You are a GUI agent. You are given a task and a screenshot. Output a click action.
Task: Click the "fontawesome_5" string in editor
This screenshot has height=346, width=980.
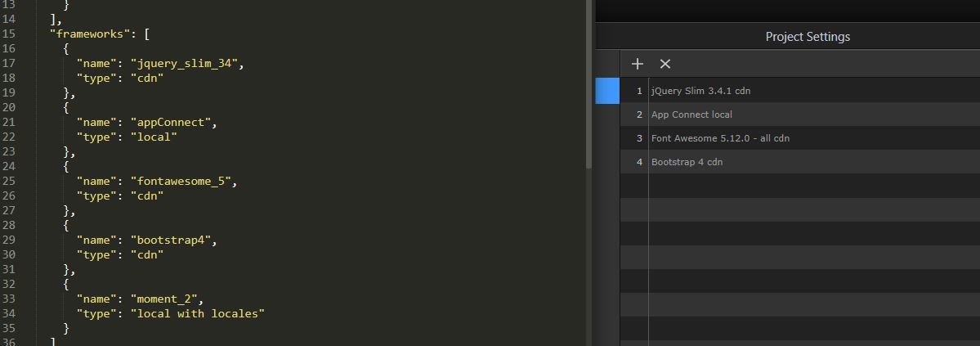point(180,182)
